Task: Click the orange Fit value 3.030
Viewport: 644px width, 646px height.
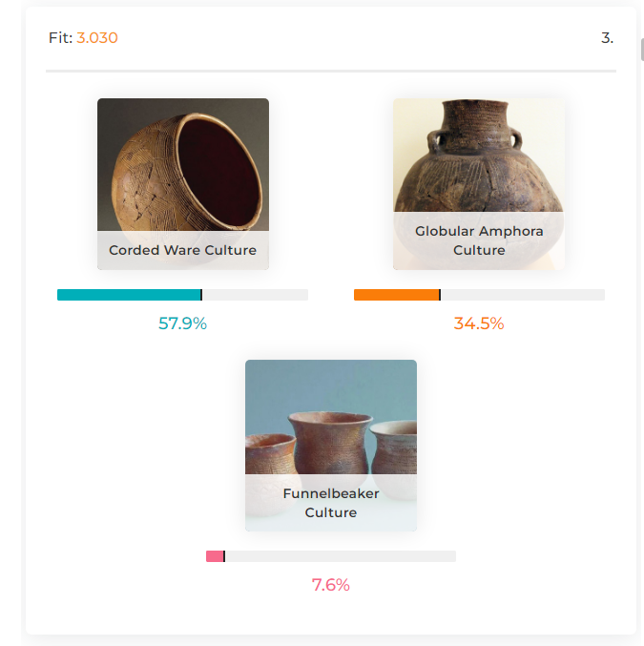Action: point(97,38)
